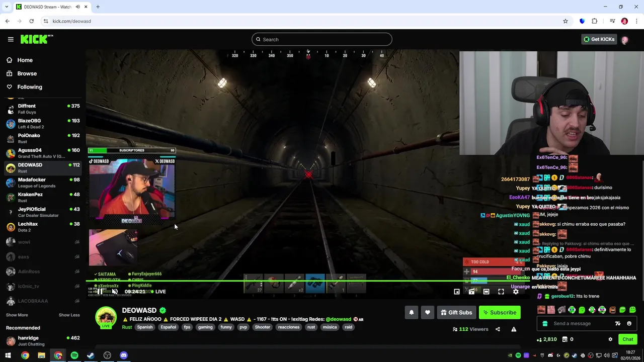Open Diffrent's Fall Guys stream
This screenshot has height=362, width=644.
[x=43, y=109]
